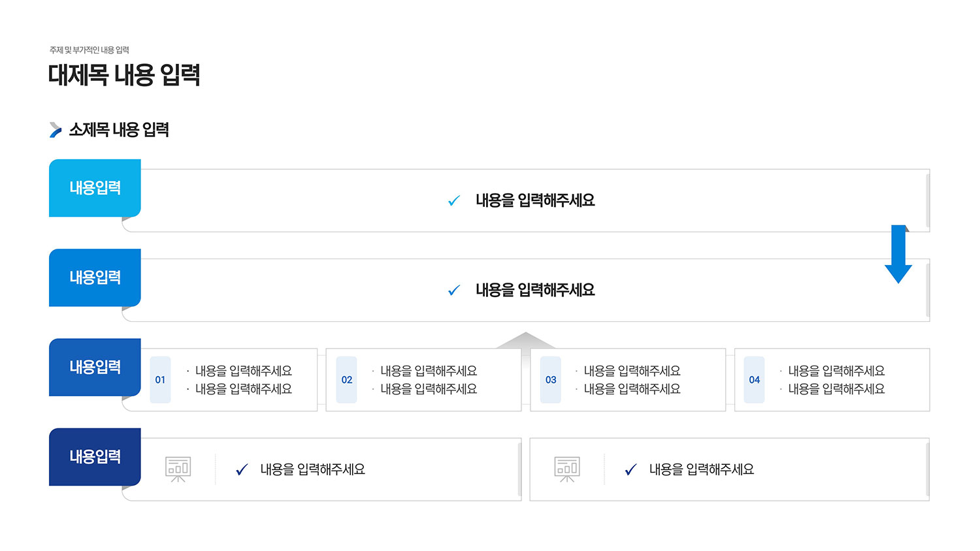The height and width of the screenshot is (551, 980).
Task: Click 내용을 입력해주세요 text in the cyan row
Action: coord(535,200)
